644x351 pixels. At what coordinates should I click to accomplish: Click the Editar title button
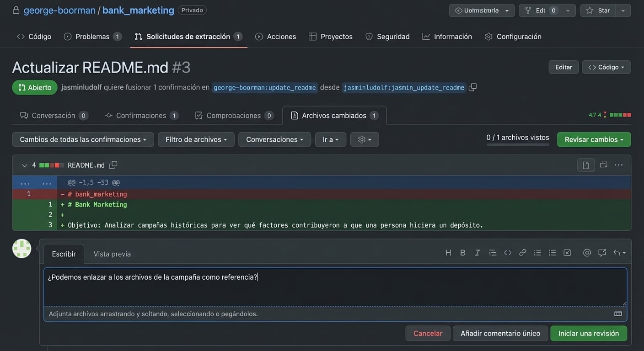563,67
